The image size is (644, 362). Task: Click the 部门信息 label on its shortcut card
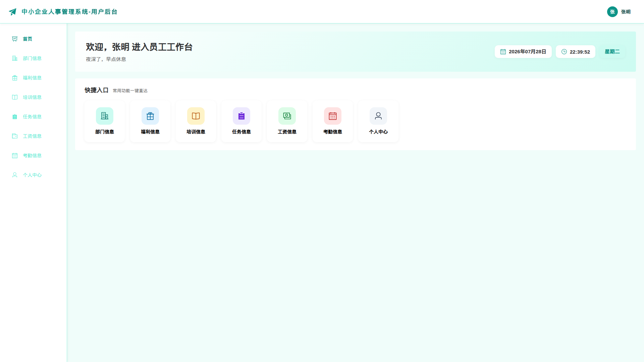(x=105, y=132)
